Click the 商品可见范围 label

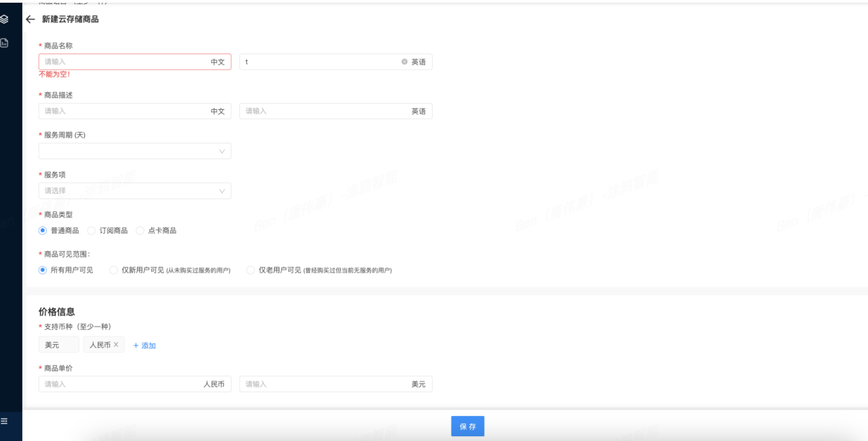pos(67,254)
